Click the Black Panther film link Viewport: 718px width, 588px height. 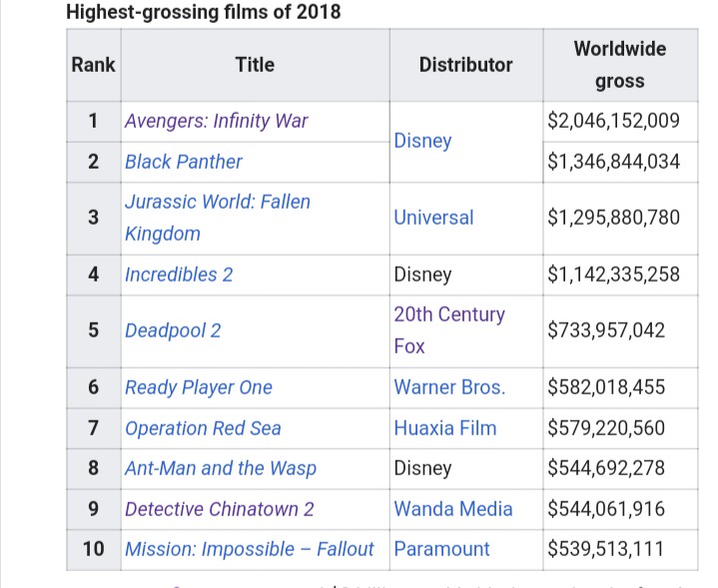pyautogui.click(x=183, y=161)
